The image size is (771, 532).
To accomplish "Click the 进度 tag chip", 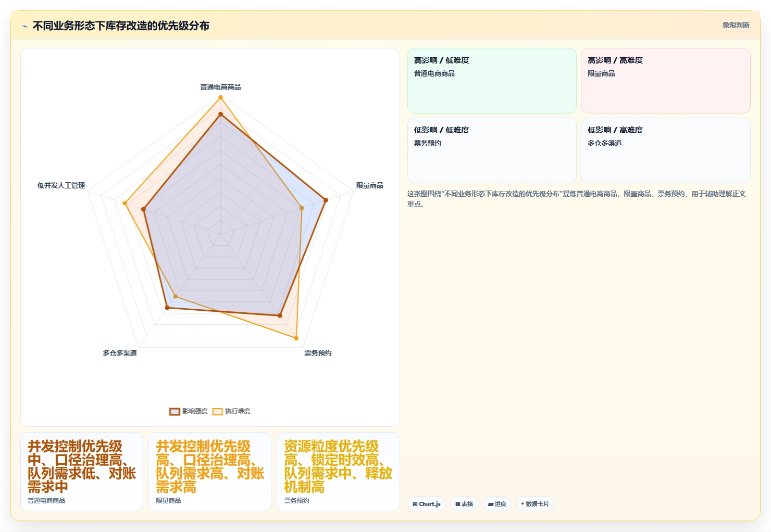I will (x=497, y=504).
